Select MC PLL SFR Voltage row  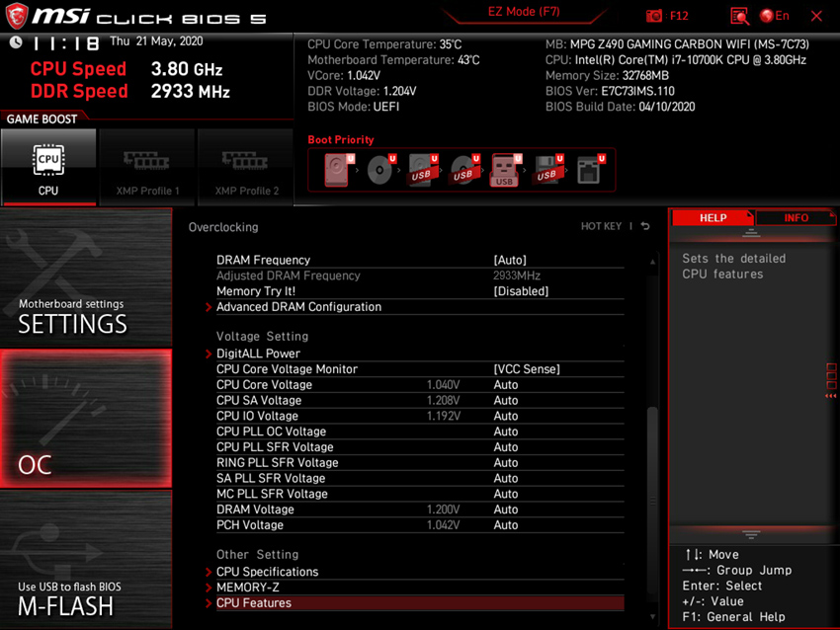coord(420,494)
